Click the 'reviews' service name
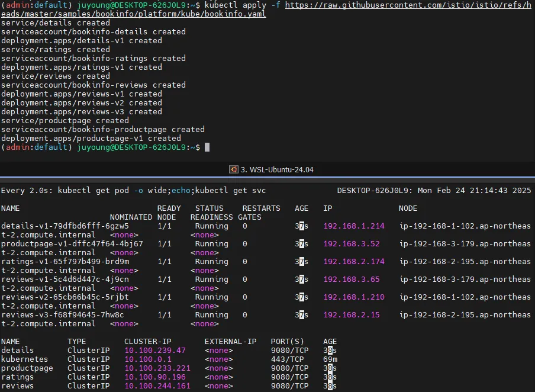The height and width of the screenshot is (392, 535). tap(17, 386)
